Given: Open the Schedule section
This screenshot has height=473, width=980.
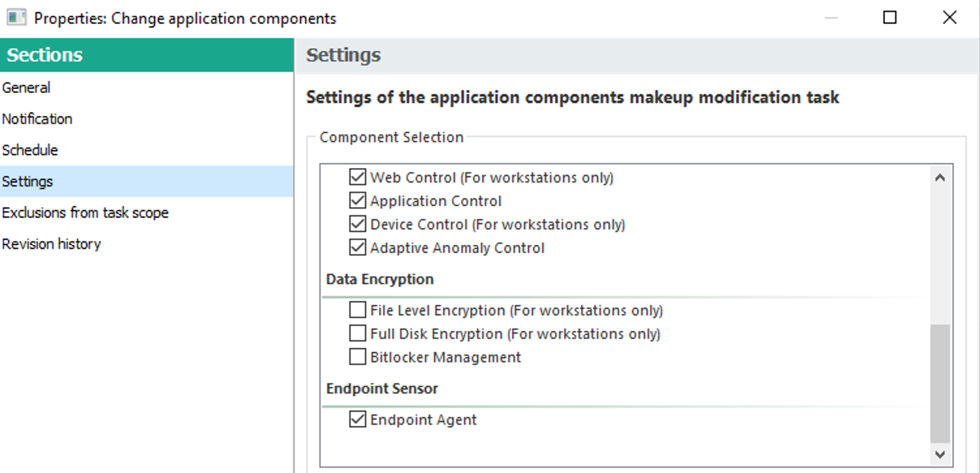Looking at the screenshot, I should tap(30, 150).
